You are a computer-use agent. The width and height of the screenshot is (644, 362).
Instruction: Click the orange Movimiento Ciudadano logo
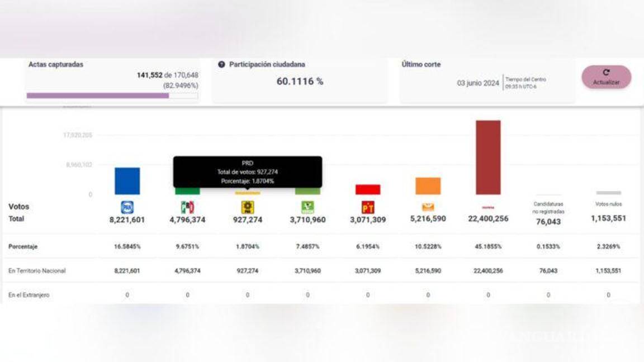coord(428,207)
